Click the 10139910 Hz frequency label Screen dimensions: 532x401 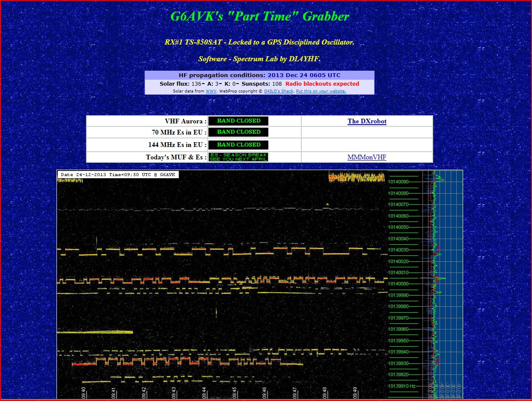tap(401, 386)
